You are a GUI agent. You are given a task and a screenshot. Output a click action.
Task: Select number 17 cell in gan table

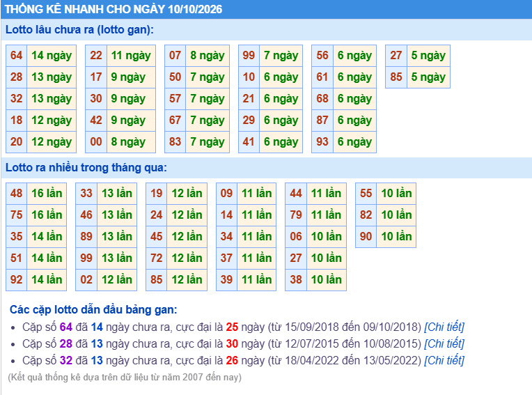96,77
